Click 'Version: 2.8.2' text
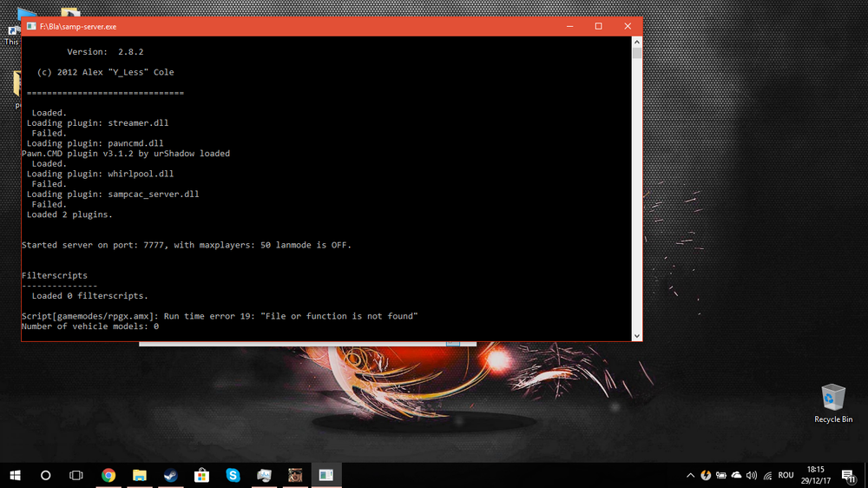This screenshot has height=488, width=868. click(105, 52)
